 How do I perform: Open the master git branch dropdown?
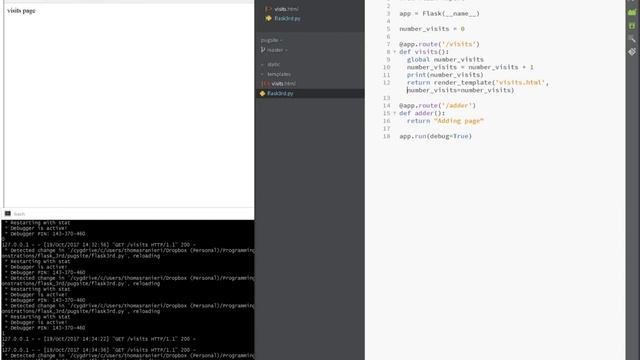pyautogui.click(x=277, y=50)
